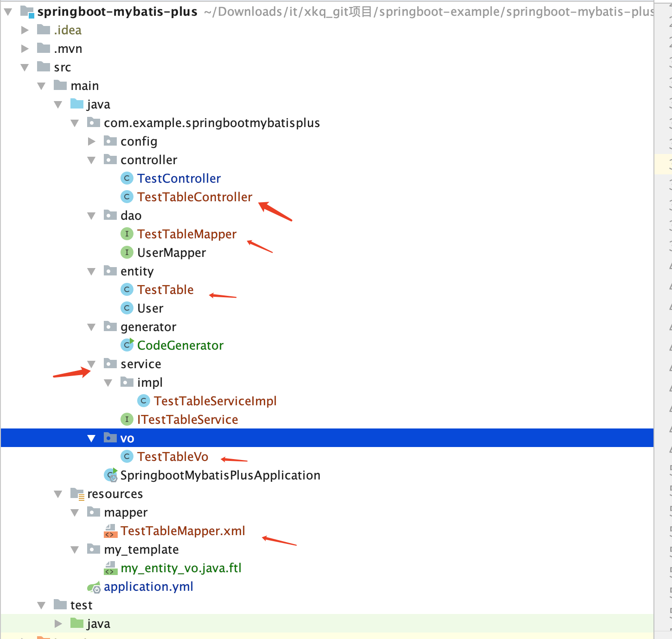Click the green test java folder icon

(77, 623)
